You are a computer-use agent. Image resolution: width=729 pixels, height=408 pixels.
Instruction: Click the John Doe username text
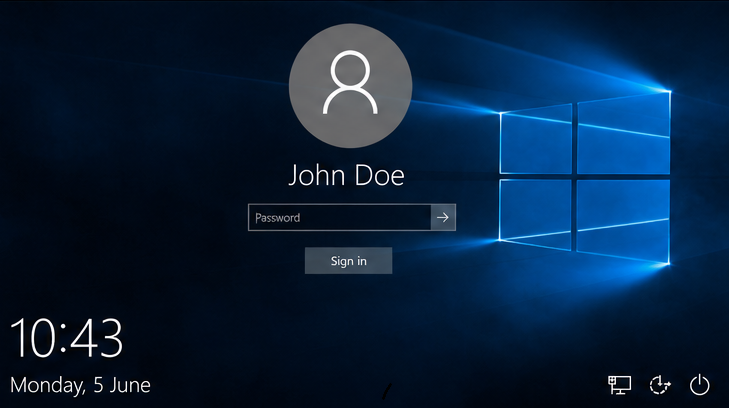(346, 175)
